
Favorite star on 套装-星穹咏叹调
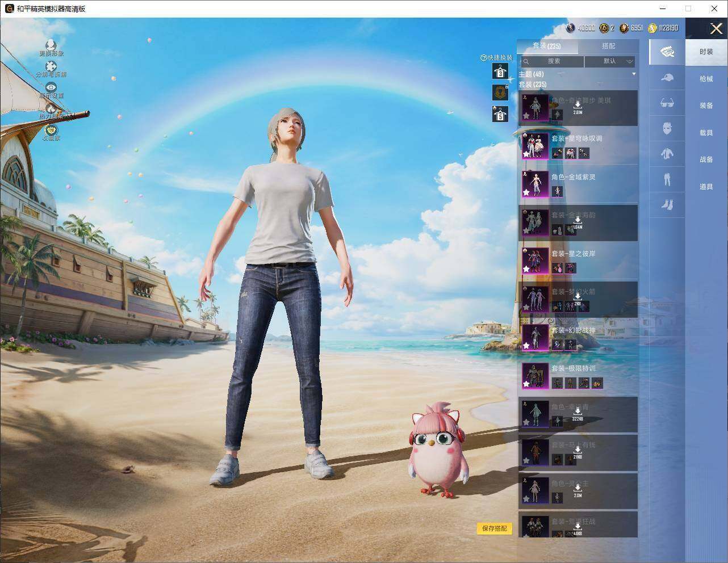click(x=526, y=154)
